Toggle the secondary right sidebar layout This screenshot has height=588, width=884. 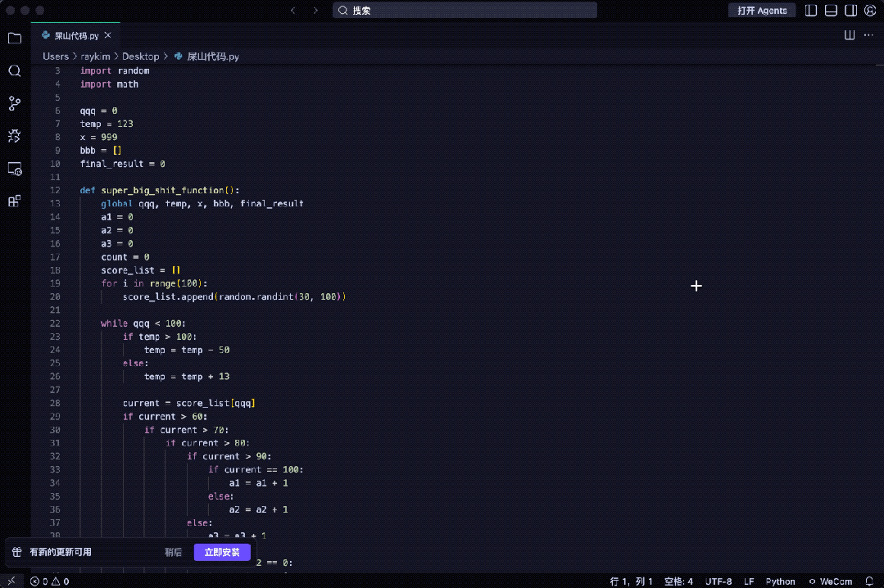pos(850,11)
